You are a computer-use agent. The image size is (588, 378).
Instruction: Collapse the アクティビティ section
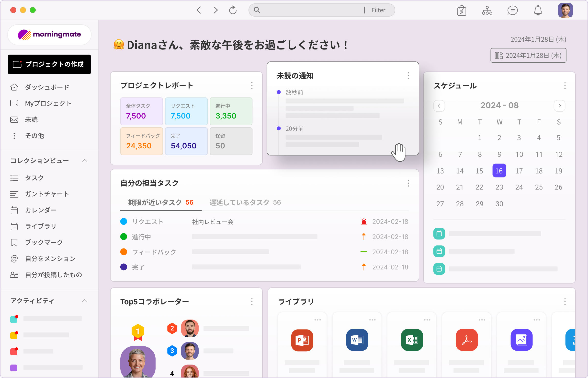click(x=85, y=301)
